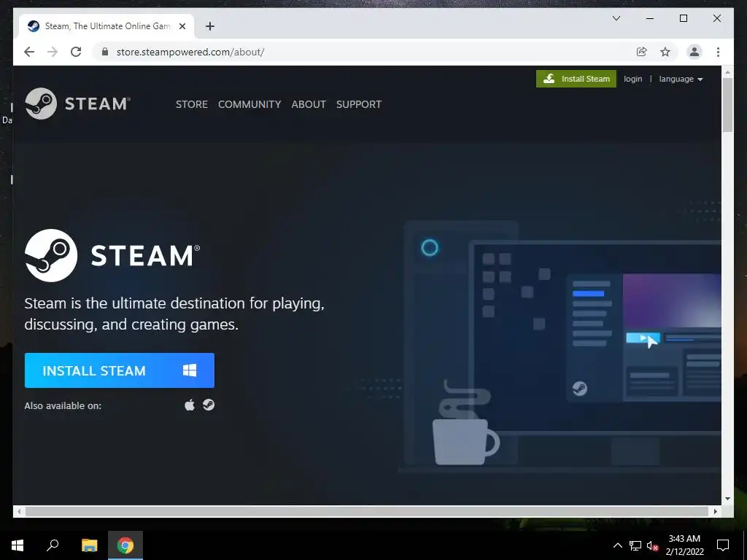Screen dimensions: 747x560
Task: Open the notification center icon
Action: 723,545
